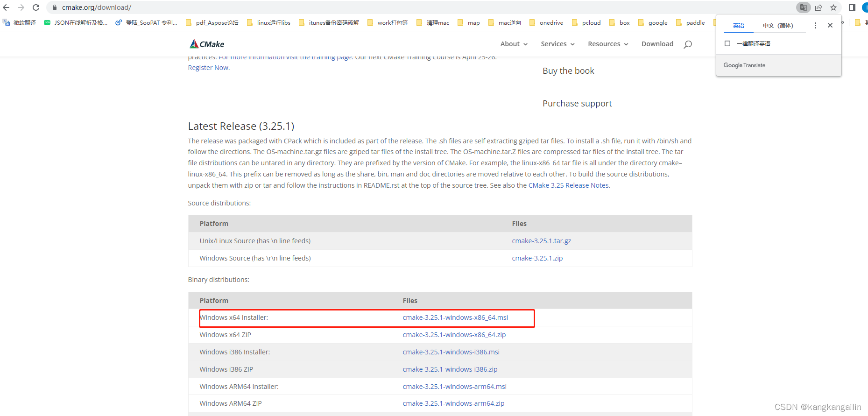Screen dimensions: 868x416
Task: Open the Purchase support link
Action: [577, 104]
